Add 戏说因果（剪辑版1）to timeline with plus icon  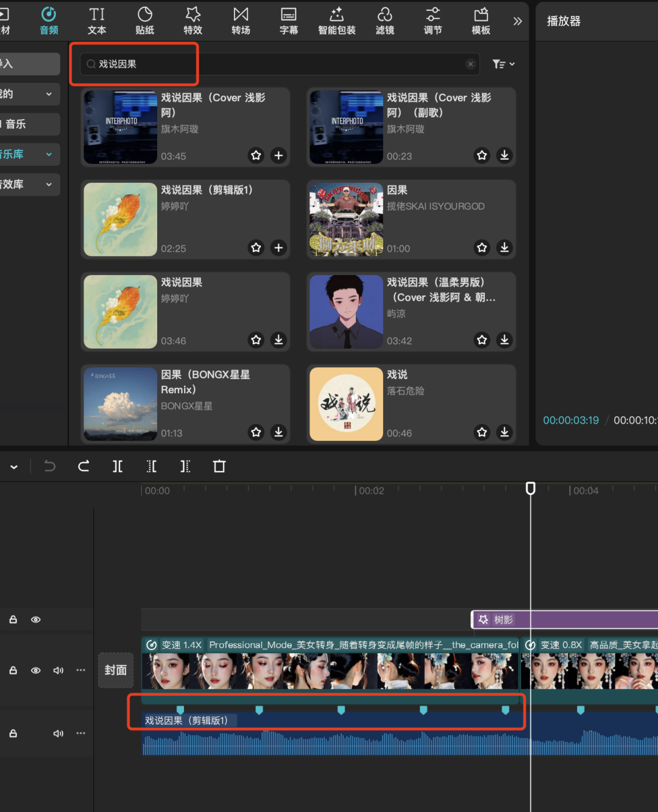[x=278, y=248]
